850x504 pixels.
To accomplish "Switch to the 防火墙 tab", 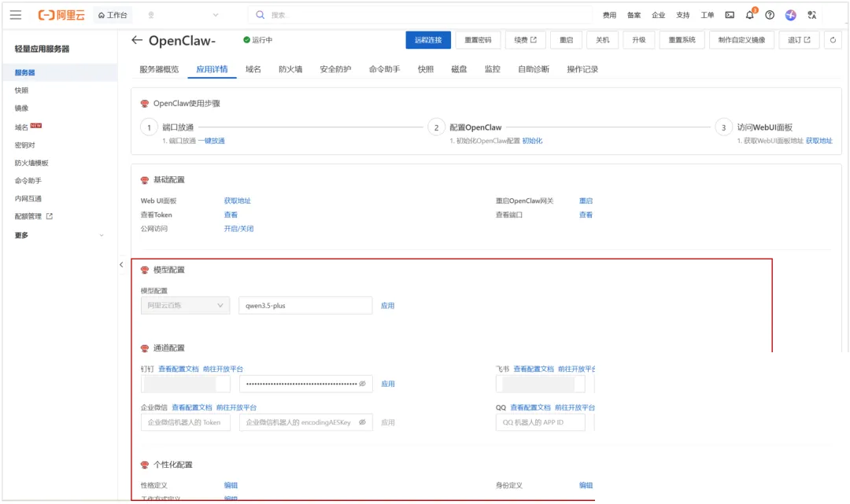I will [290, 69].
